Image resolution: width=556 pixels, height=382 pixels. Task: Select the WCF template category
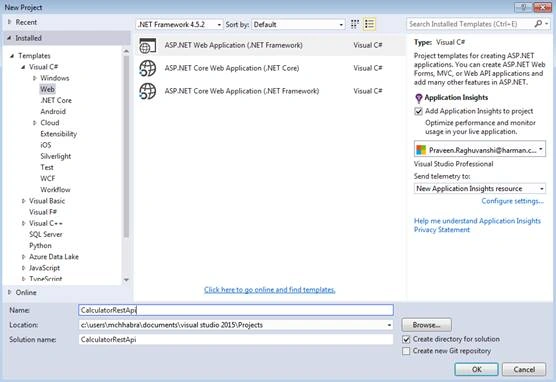point(48,178)
